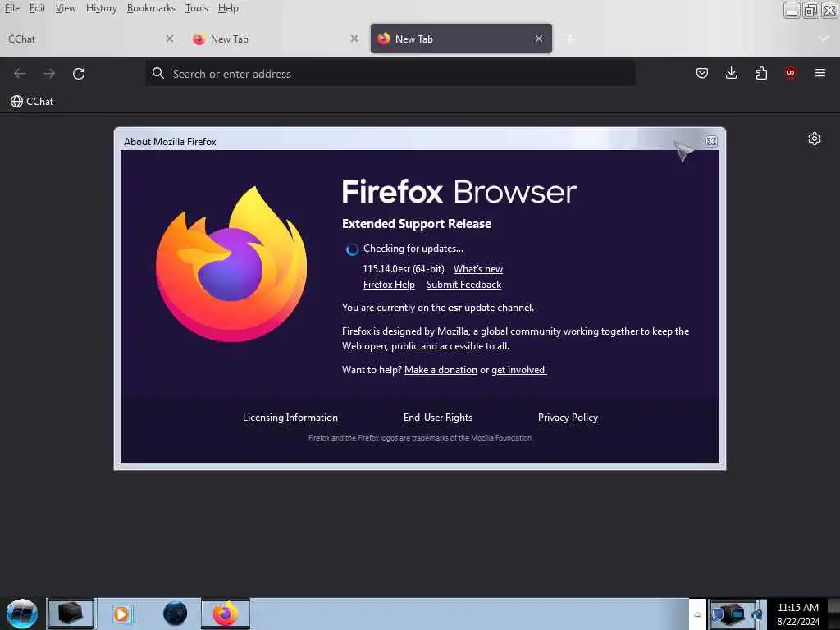Close the About Mozilla Firefox dialog
The image size is (840, 630).
point(711,141)
